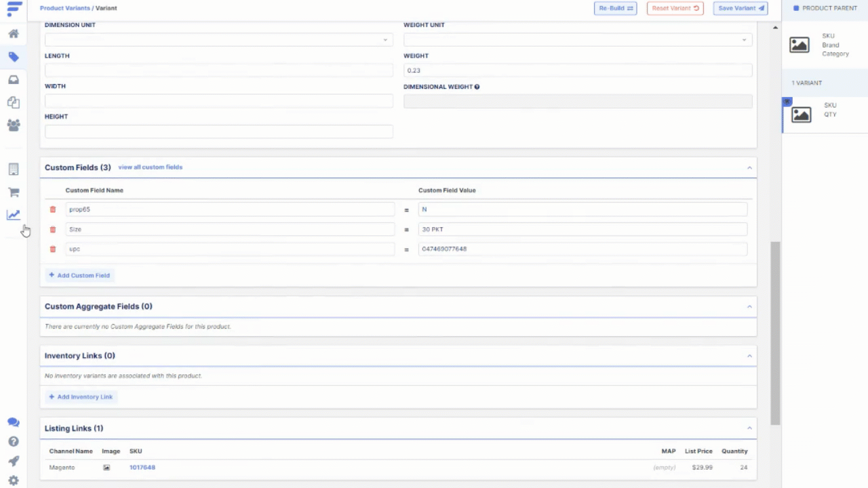Open the Dimension Unit dropdown
The height and width of the screenshot is (488, 868).
[x=218, y=40]
